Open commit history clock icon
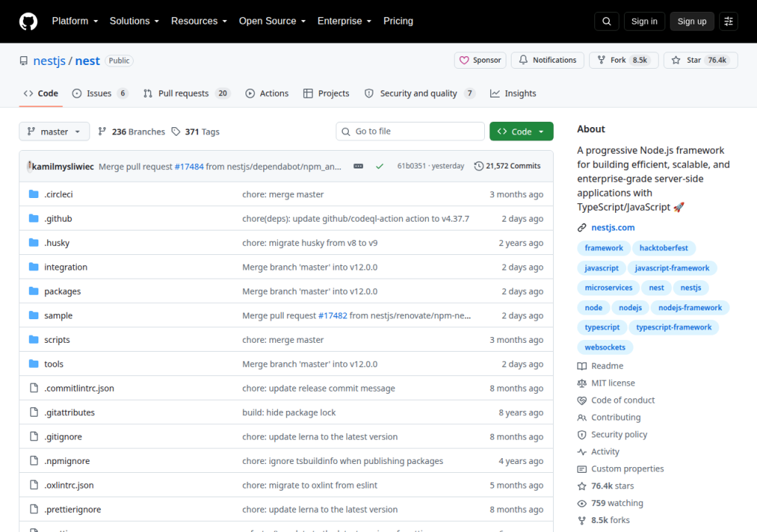 click(478, 166)
